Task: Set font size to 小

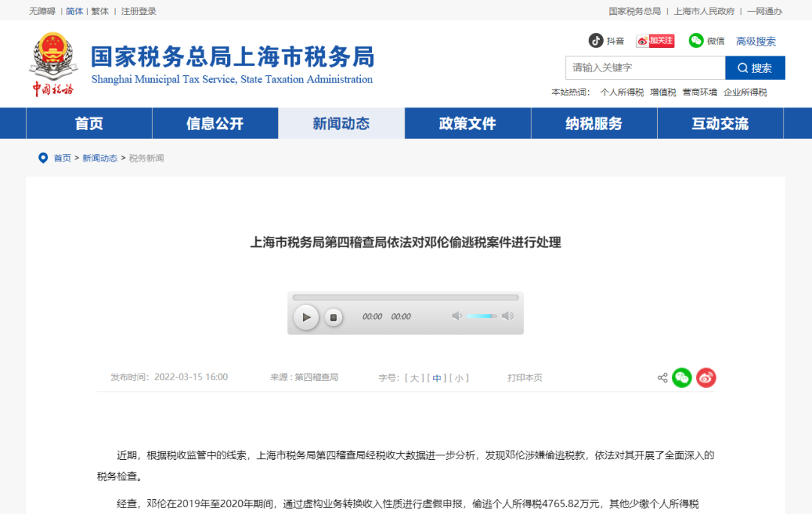Action: click(x=459, y=379)
